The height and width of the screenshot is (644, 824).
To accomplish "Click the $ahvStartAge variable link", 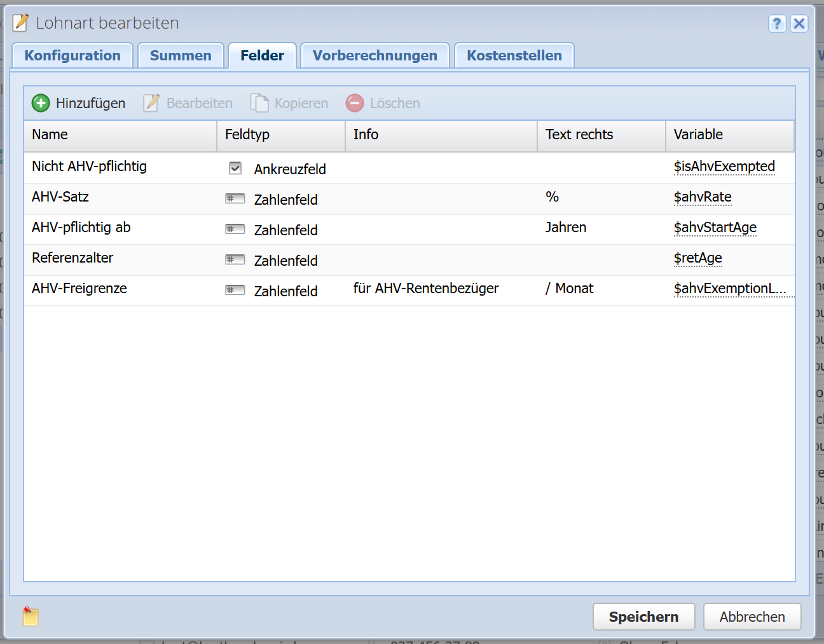I will (x=715, y=228).
